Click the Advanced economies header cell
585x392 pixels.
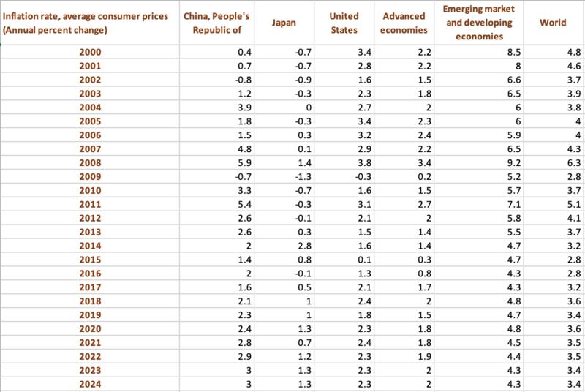(404, 23)
